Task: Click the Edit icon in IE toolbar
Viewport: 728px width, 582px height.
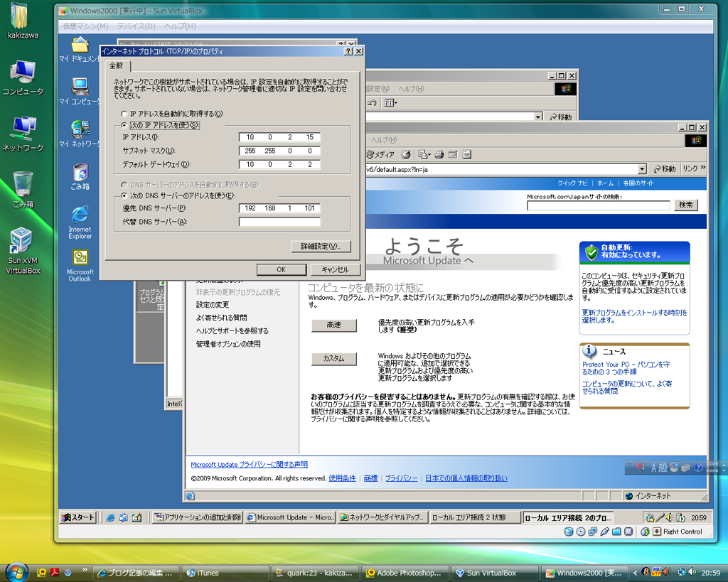Action: 453,154
